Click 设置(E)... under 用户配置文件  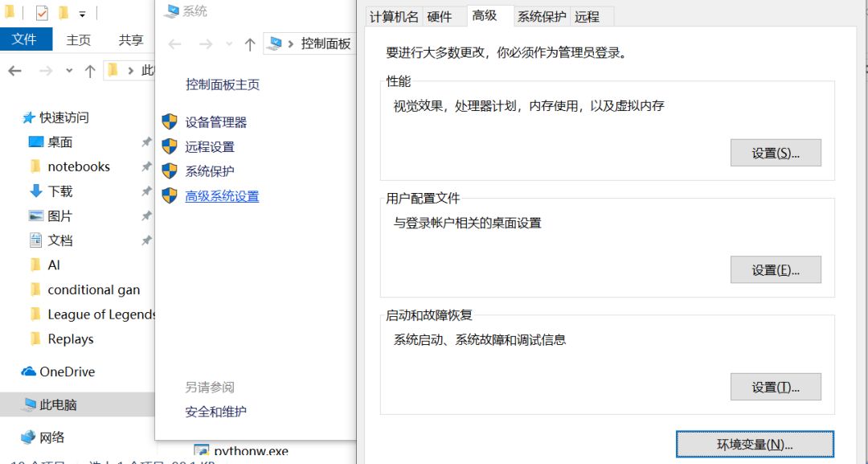776,269
